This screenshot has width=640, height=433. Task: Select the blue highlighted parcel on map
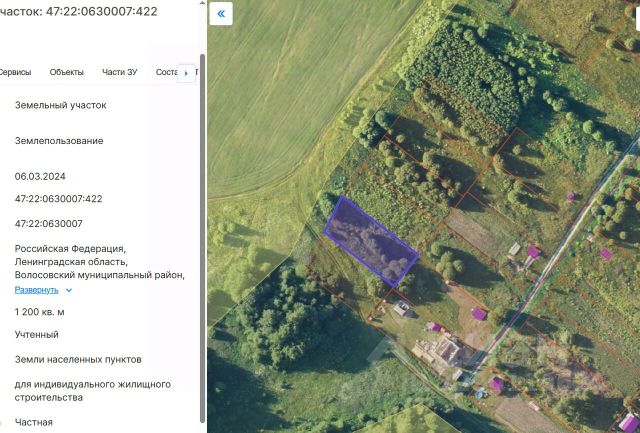click(x=371, y=241)
